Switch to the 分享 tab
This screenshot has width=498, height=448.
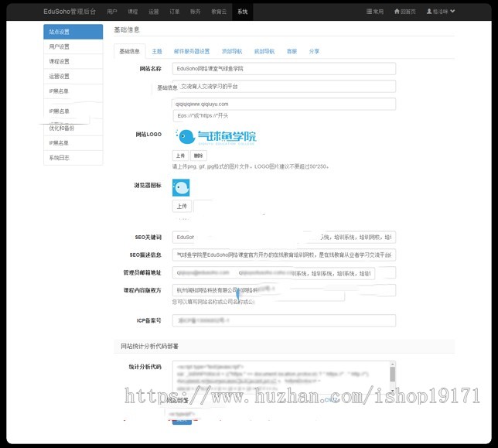tap(314, 52)
